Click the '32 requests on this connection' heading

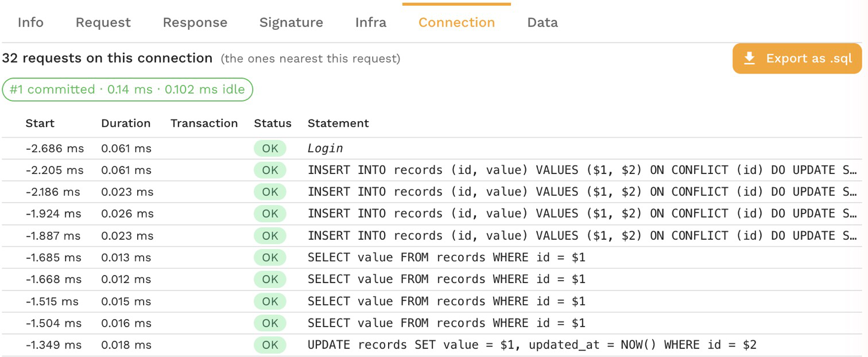(x=107, y=58)
